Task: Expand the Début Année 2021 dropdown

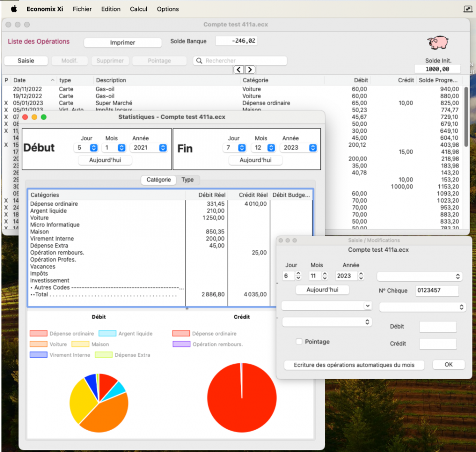Action: (163, 148)
